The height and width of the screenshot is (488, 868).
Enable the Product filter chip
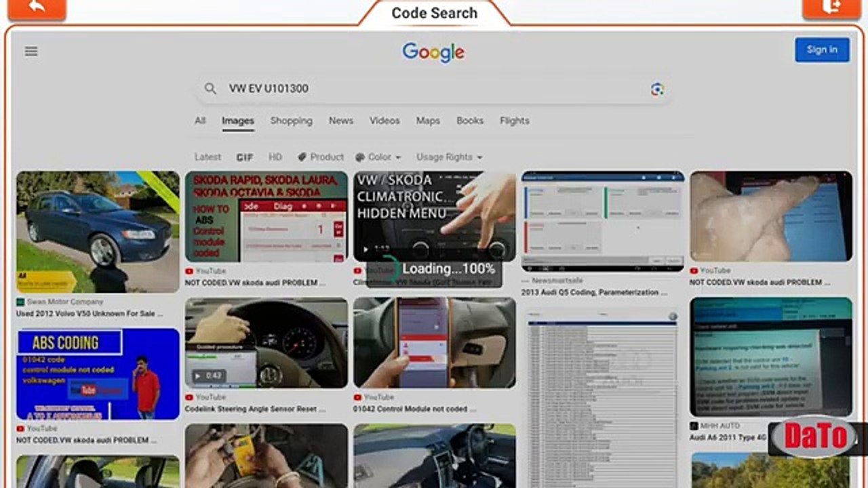coord(321,157)
